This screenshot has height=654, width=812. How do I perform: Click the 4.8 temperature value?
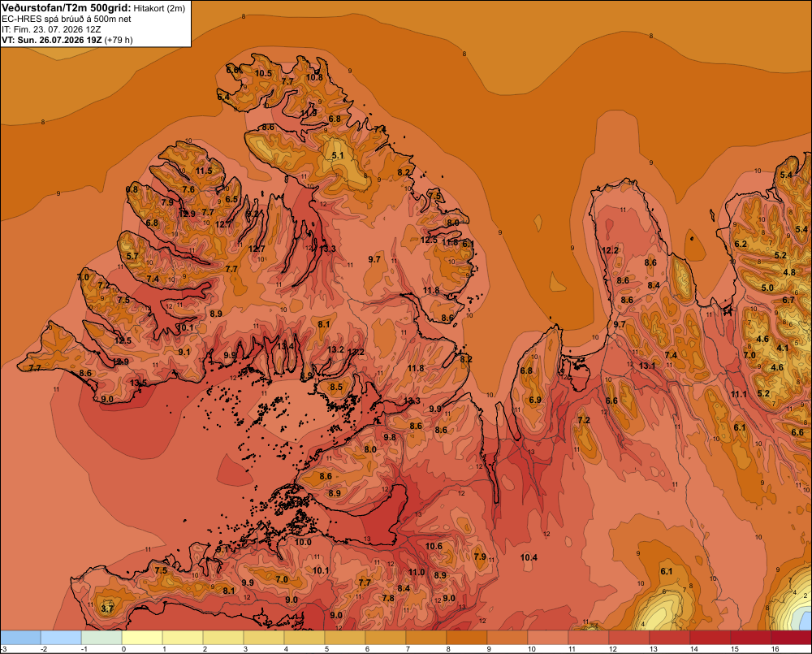(x=789, y=273)
